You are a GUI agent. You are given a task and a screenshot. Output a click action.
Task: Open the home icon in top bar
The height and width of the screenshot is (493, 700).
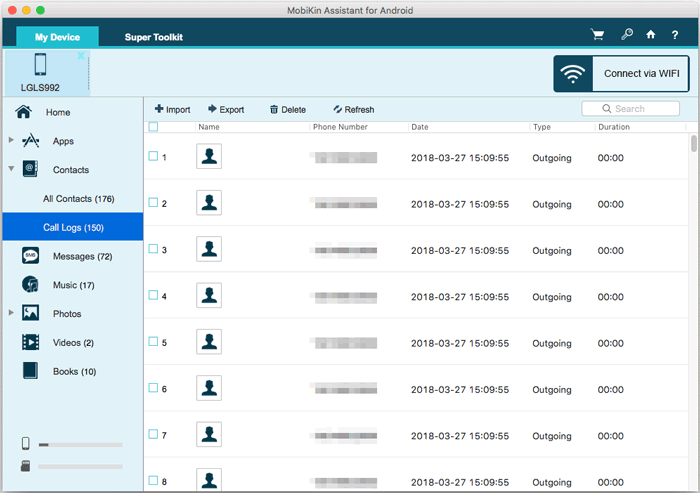(651, 34)
